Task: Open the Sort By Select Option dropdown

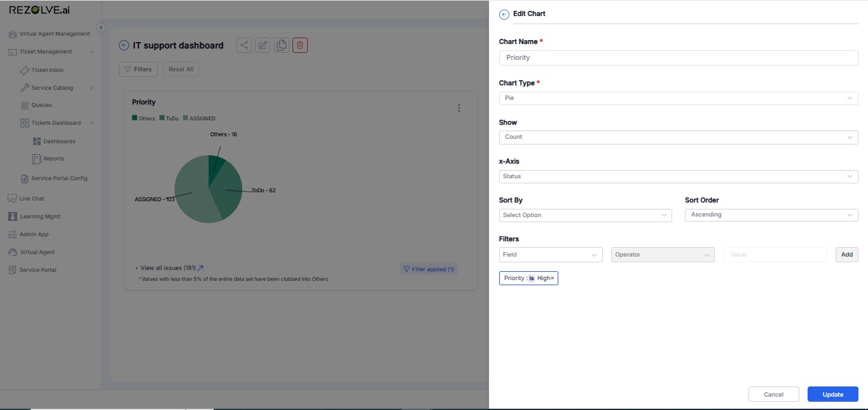Action: (x=585, y=215)
